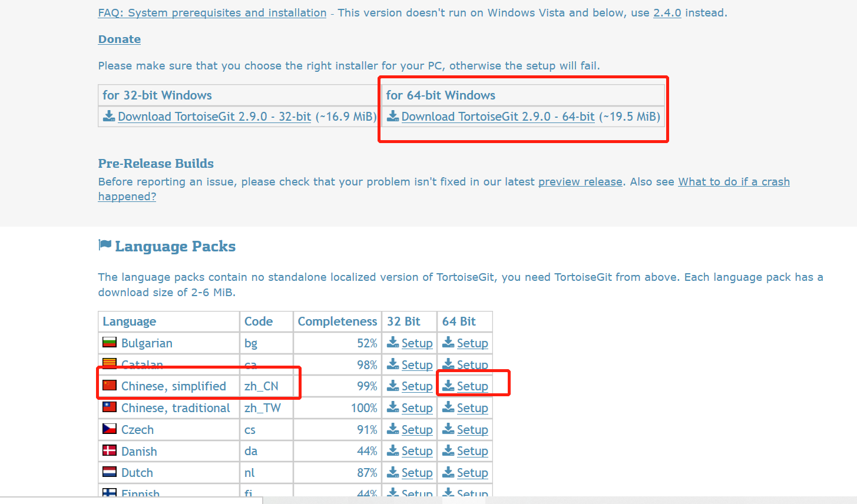Image resolution: width=857 pixels, height=504 pixels.
Task: Click Chinese traditional 32 Bit Setup link
Action: [417, 408]
